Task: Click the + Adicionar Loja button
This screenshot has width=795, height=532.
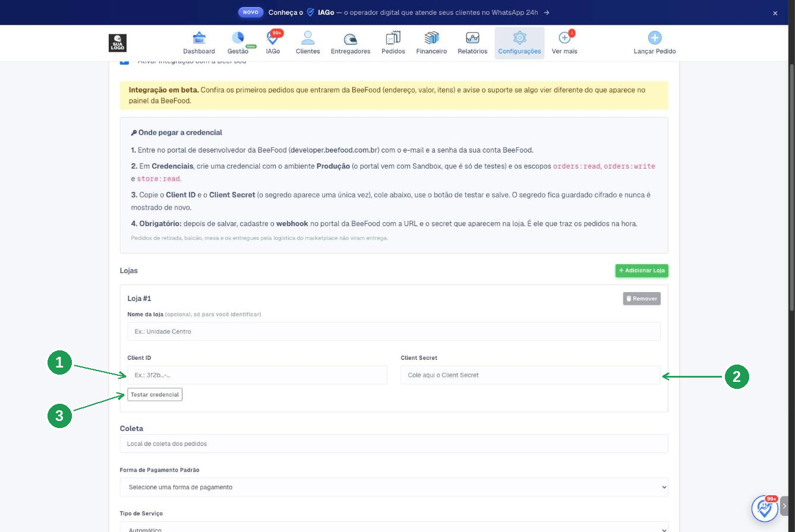Action: [642, 270]
